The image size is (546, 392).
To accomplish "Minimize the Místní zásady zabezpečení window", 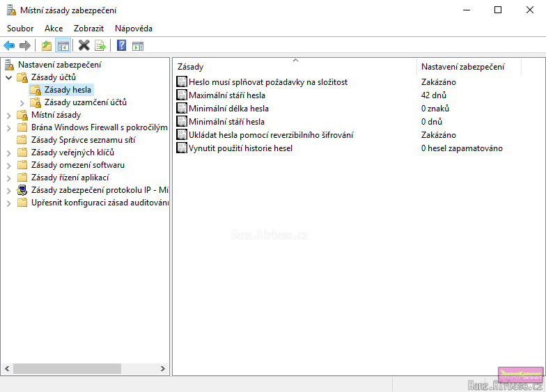I will (x=467, y=10).
